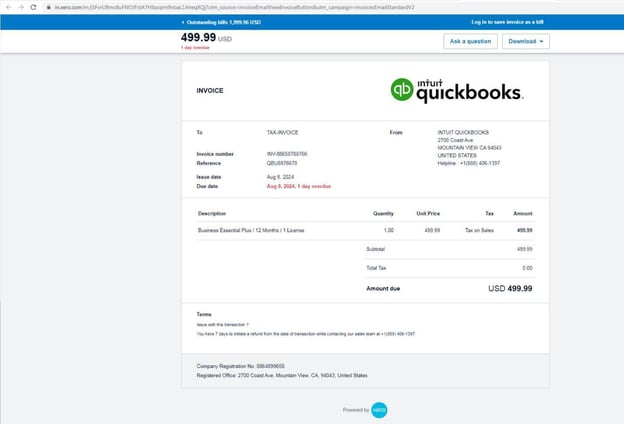Click the invoice number value
The image size is (624, 424).
pyautogui.click(x=287, y=154)
